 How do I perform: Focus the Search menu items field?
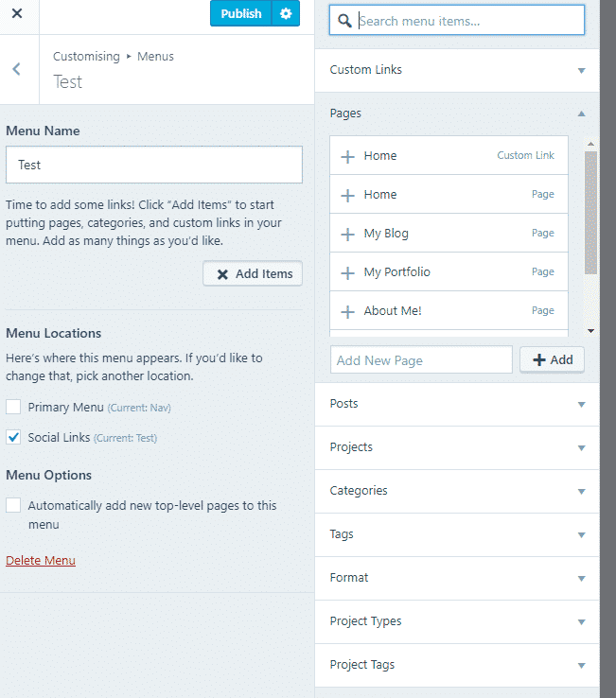(x=456, y=21)
